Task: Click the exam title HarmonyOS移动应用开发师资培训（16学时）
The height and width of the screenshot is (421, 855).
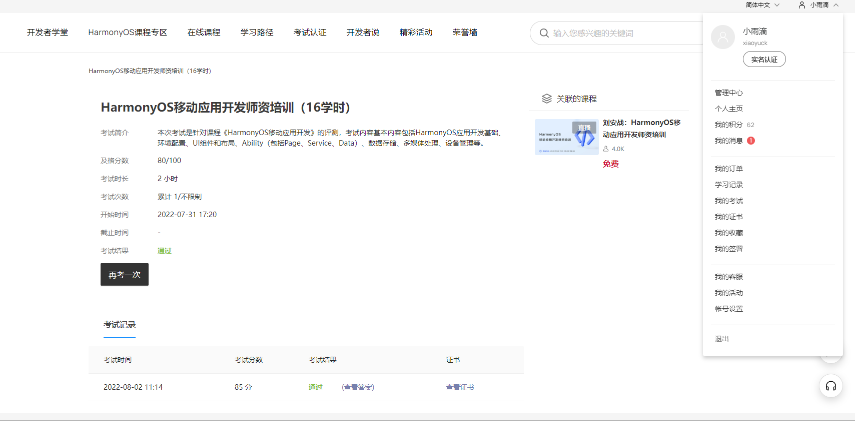Action: (x=225, y=107)
